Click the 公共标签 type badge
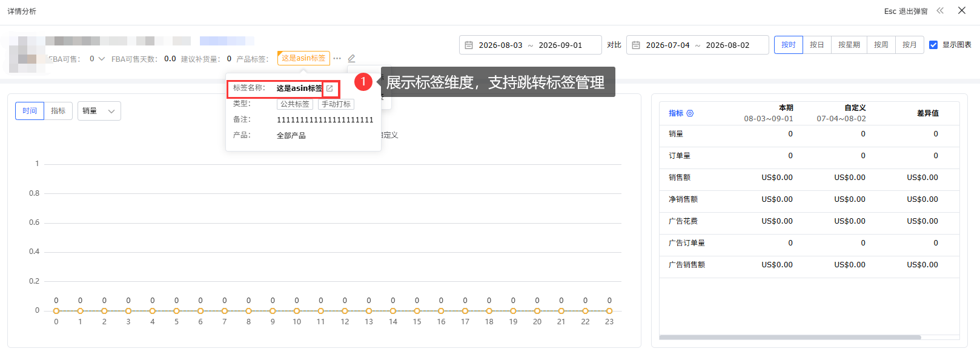 click(295, 104)
